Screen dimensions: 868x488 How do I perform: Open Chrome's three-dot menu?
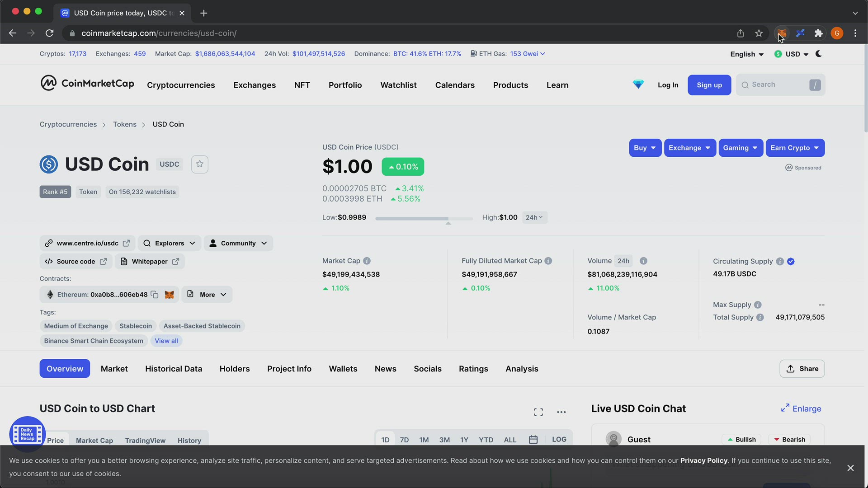(x=855, y=33)
